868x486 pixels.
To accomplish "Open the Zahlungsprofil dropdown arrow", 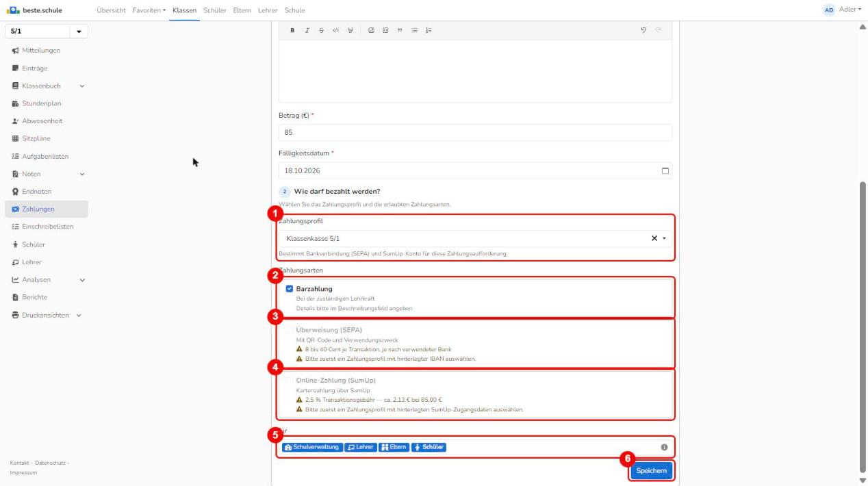I will pyautogui.click(x=665, y=238).
